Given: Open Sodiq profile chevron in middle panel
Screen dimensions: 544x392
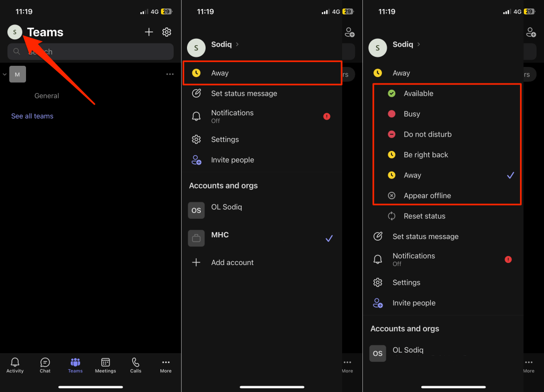Looking at the screenshot, I should coord(237,45).
